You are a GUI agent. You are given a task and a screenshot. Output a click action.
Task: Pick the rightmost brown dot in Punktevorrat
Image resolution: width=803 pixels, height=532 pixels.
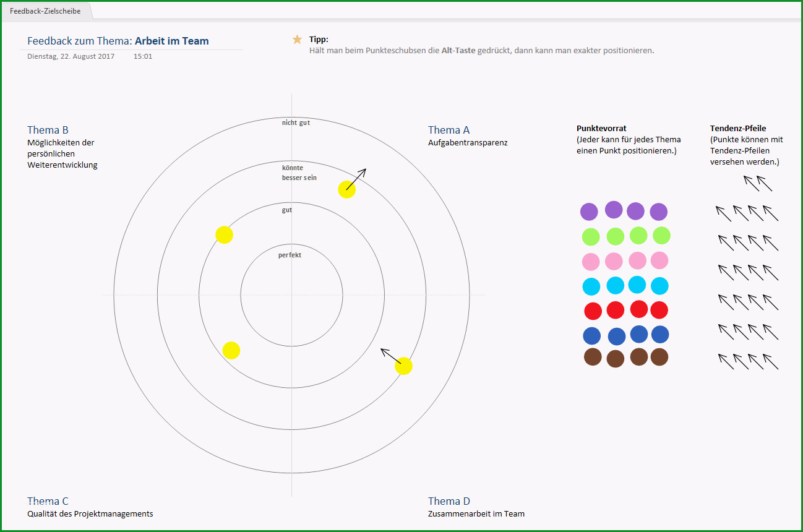pos(659,357)
